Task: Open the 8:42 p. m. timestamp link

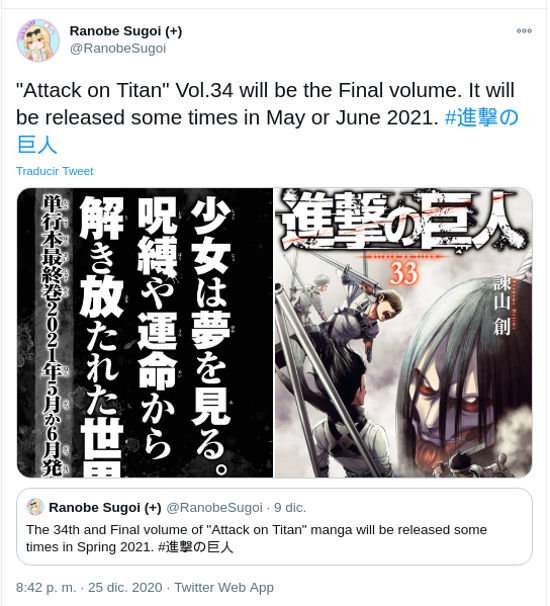Action: (x=46, y=587)
